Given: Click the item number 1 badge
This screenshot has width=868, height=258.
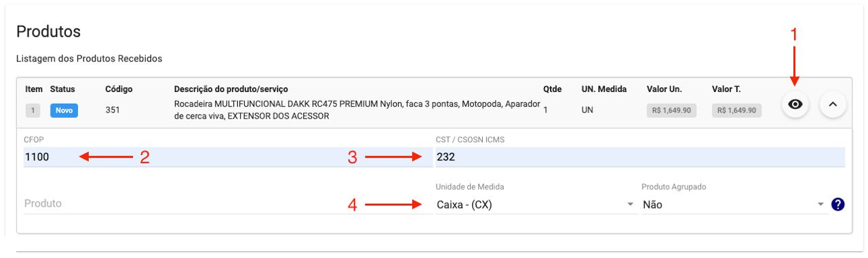Looking at the screenshot, I should 33,110.
